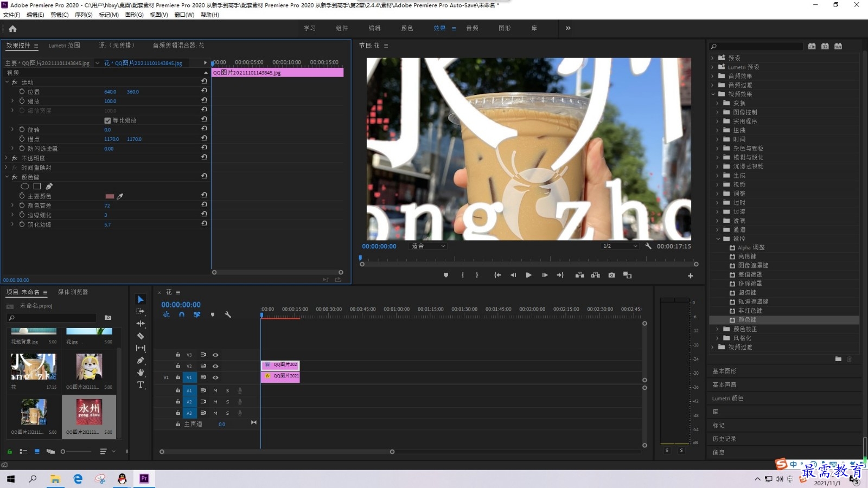The height and width of the screenshot is (488, 868).
Task: Show more workspaces with double chevron
Action: click(x=568, y=28)
